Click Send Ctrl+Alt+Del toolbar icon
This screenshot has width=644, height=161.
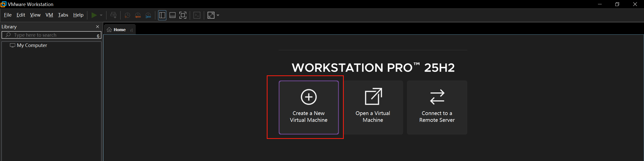pyautogui.click(x=113, y=15)
